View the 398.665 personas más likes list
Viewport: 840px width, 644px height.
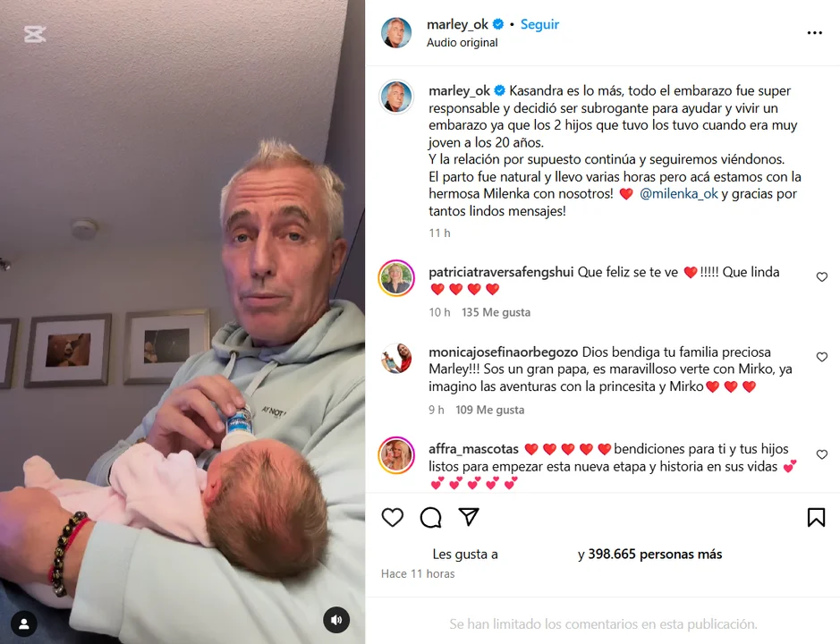point(655,554)
